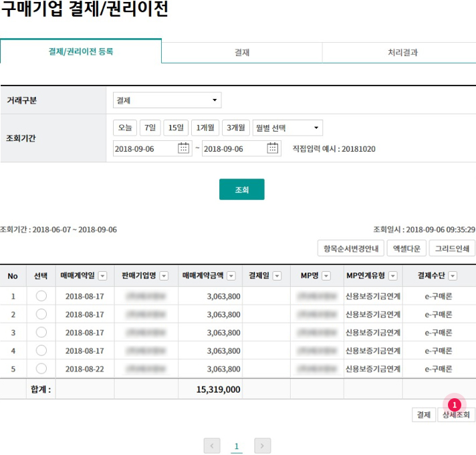Open 판매기업명 column filter arrow
Image resolution: width=476 pixels, height=455 pixels.
coord(164,276)
